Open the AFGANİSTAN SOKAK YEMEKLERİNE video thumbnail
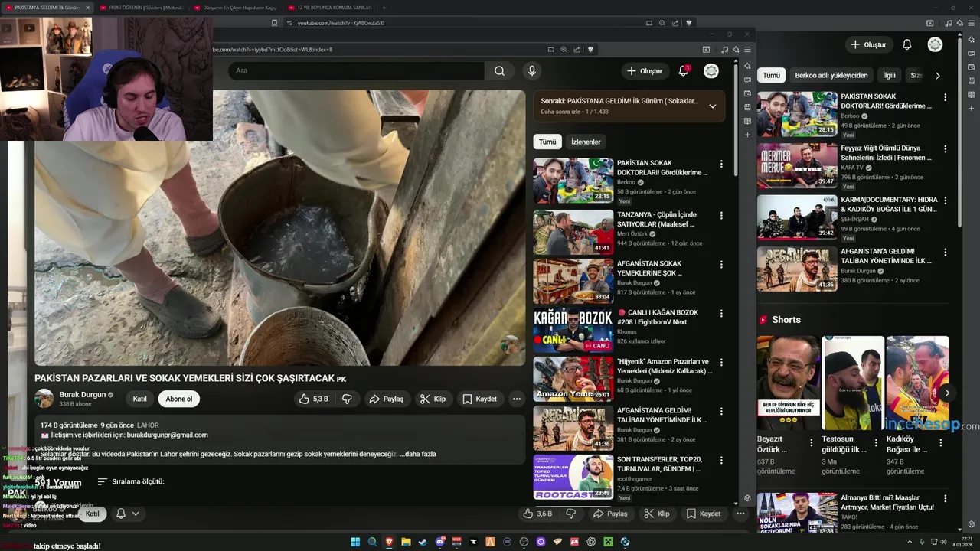 click(x=573, y=282)
